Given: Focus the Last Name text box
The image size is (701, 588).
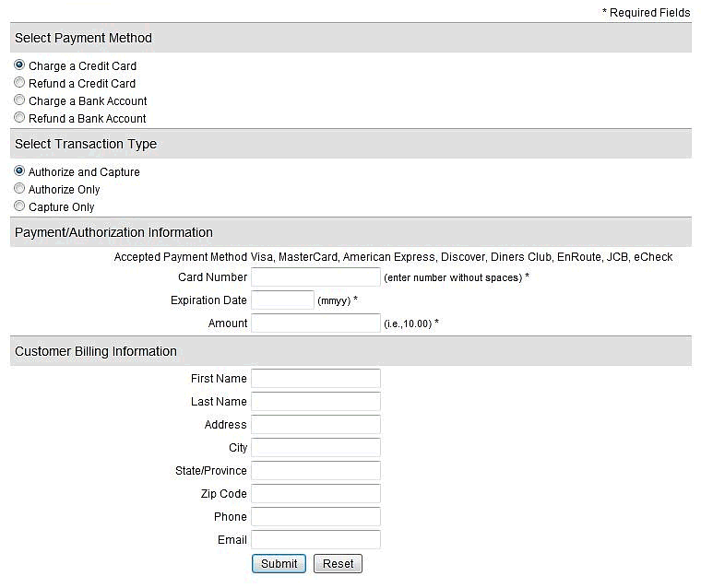Looking at the screenshot, I should coord(315,401).
